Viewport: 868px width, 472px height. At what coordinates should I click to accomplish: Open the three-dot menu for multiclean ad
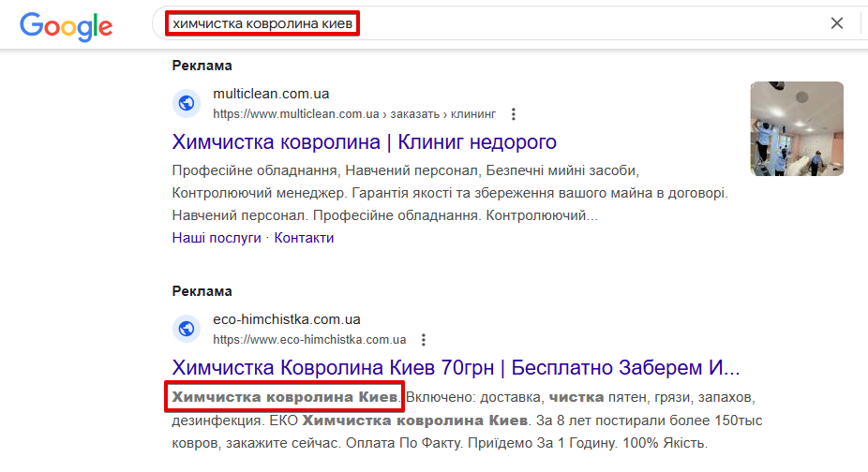(513, 114)
